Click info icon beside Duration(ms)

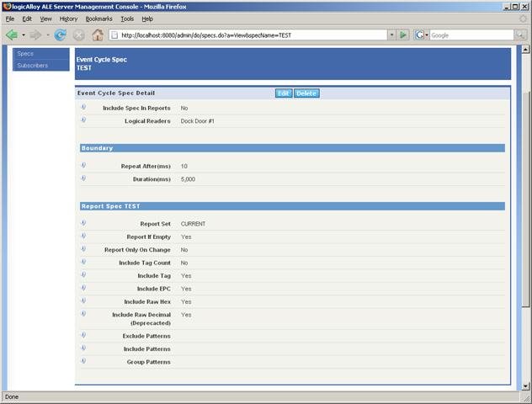tap(83, 178)
